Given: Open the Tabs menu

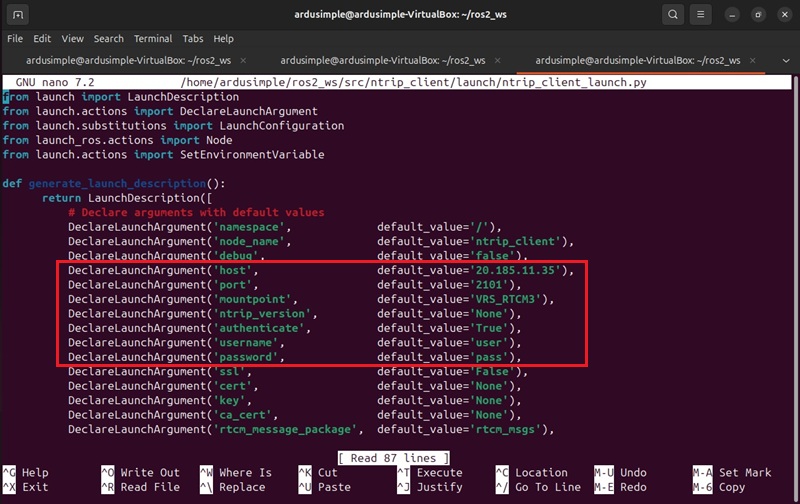Looking at the screenshot, I should 193,38.
